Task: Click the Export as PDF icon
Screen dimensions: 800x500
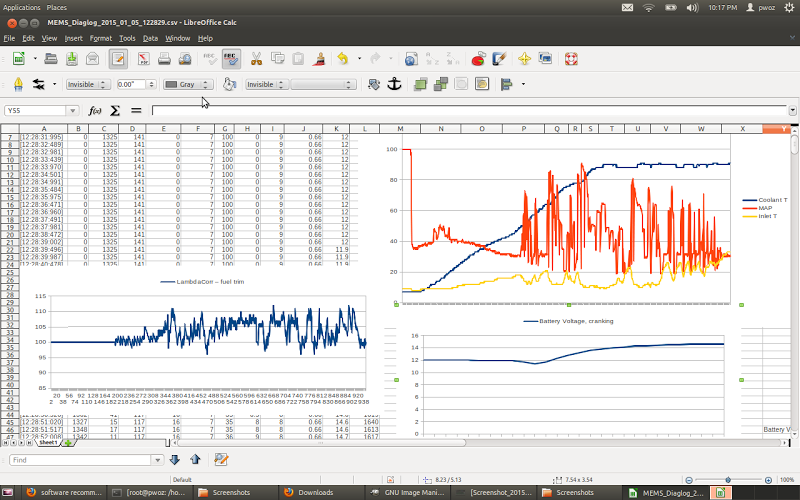Action: coord(143,59)
